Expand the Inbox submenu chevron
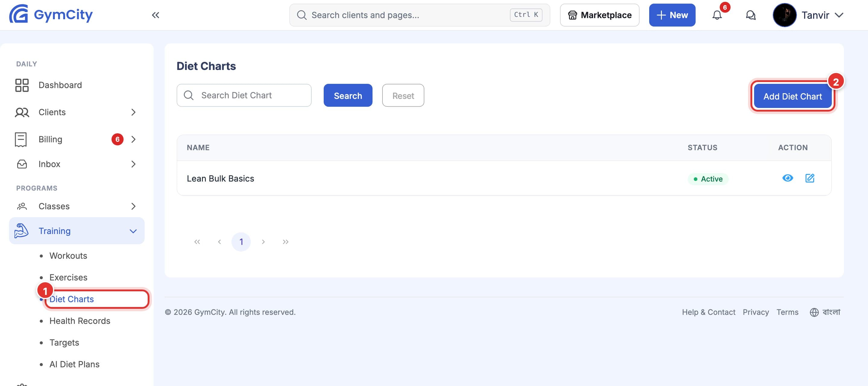 pos(134,164)
